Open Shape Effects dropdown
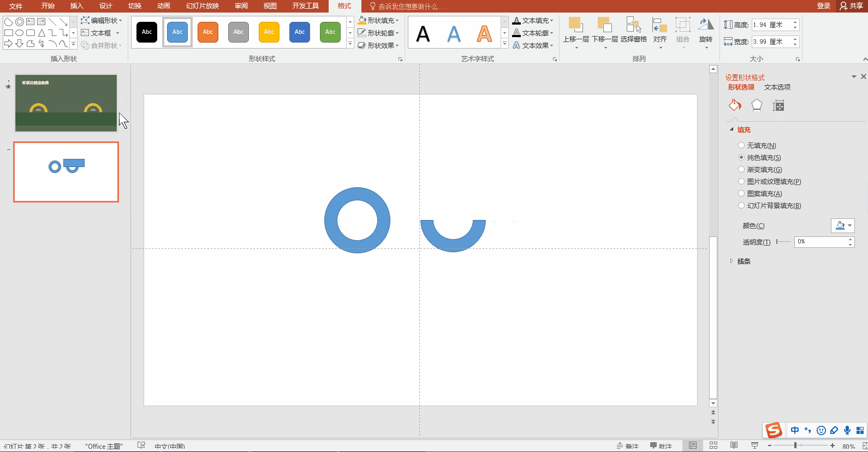Viewport: 868px width, 452px height. (378, 45)
